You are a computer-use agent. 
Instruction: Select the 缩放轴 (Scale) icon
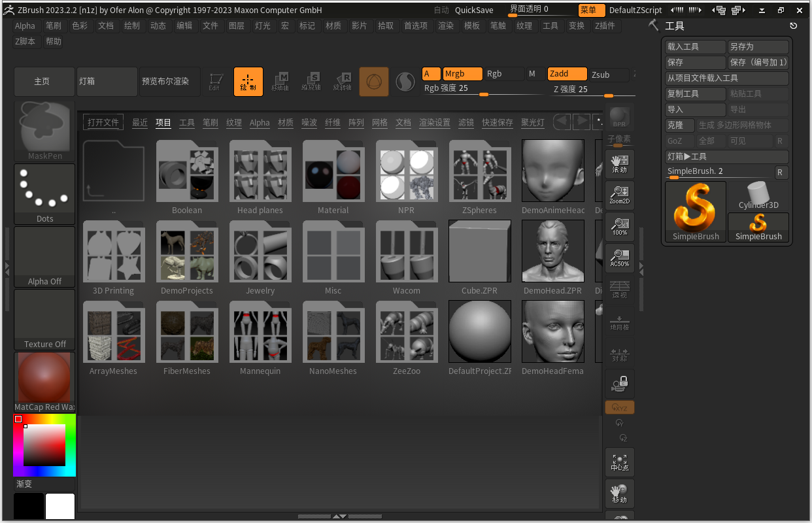pyautogui.click(x=311, y=81)
